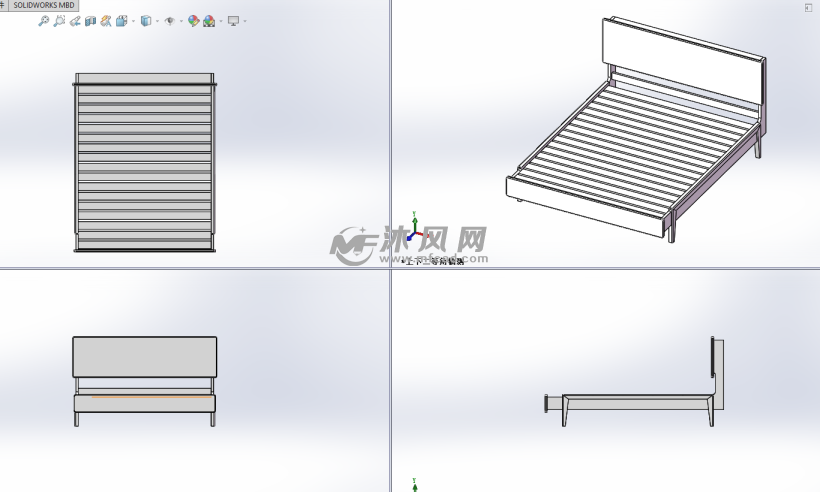Expand the Display Style dropdown arrow
Viewport: 820px width, 492px height.
coord(156,21)
